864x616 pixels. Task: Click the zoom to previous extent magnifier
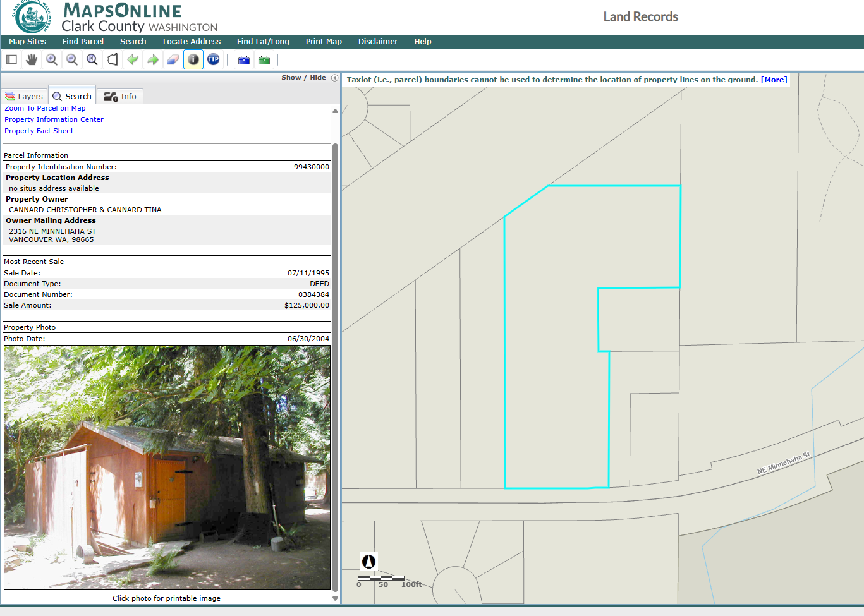[x=92, y=59]
